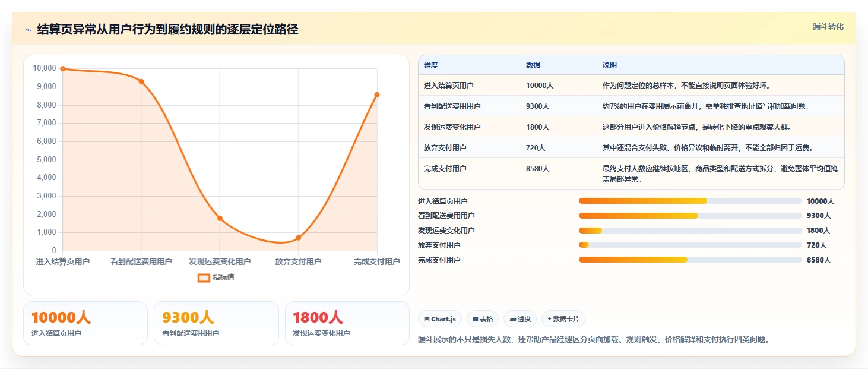The width and height of the screenshot is (868, 369).
Task: Click table cell 进入结算页用户
Action: [x=449, y=86]
